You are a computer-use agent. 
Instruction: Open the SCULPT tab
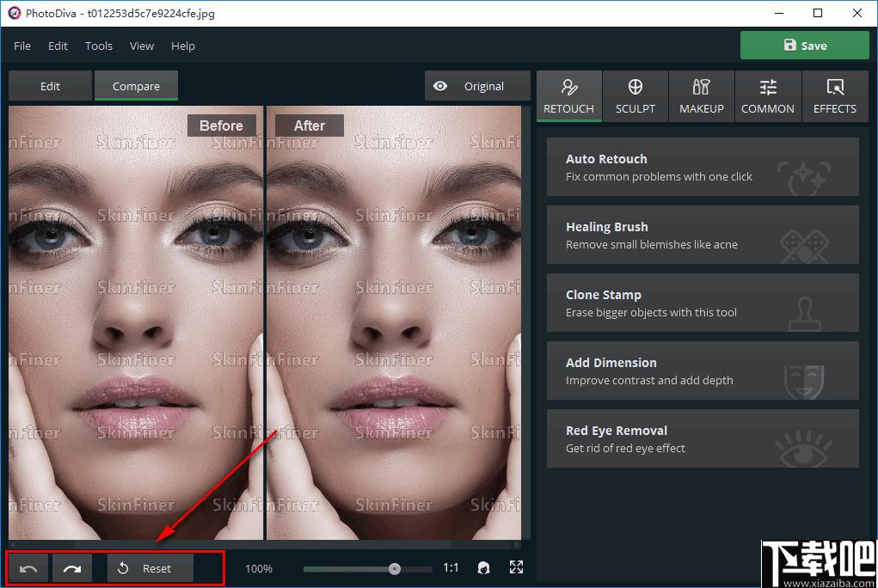pyautogui.click(x=635, y=96)
